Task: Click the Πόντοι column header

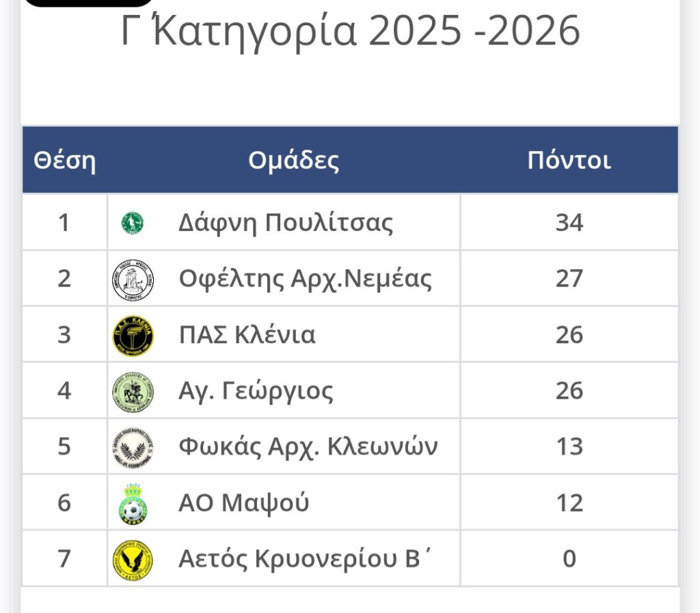Action: click(x=569, y=161)
